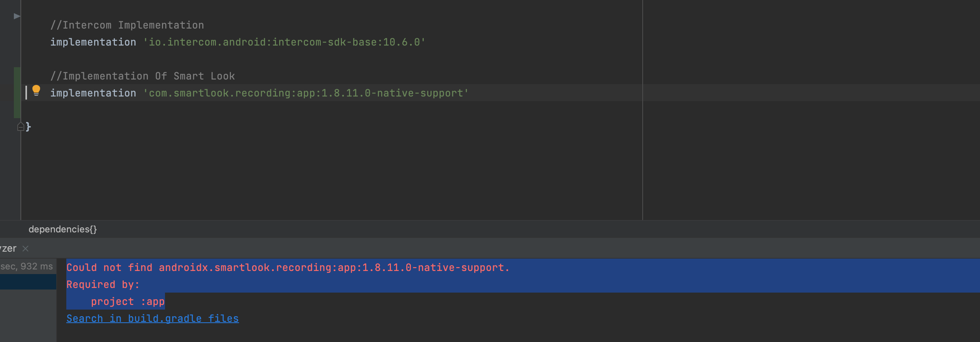The image size is (980, 342).
Task: Select the project :app error line
Action: coord(128,301)
